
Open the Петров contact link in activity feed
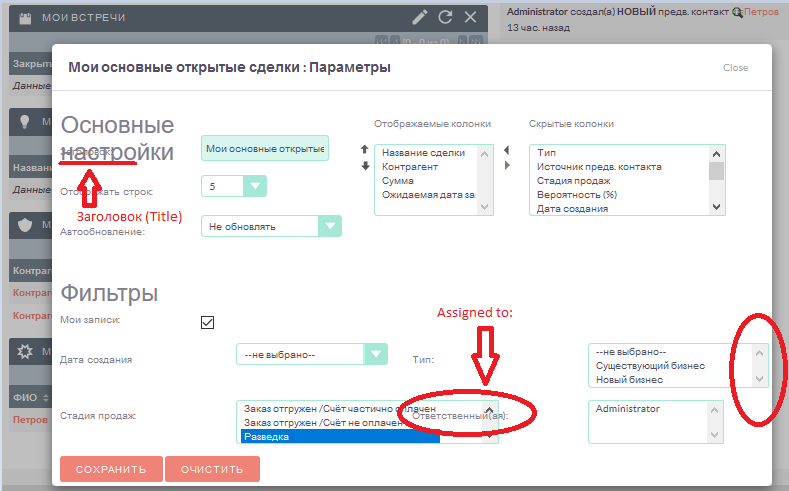[761, 12]
